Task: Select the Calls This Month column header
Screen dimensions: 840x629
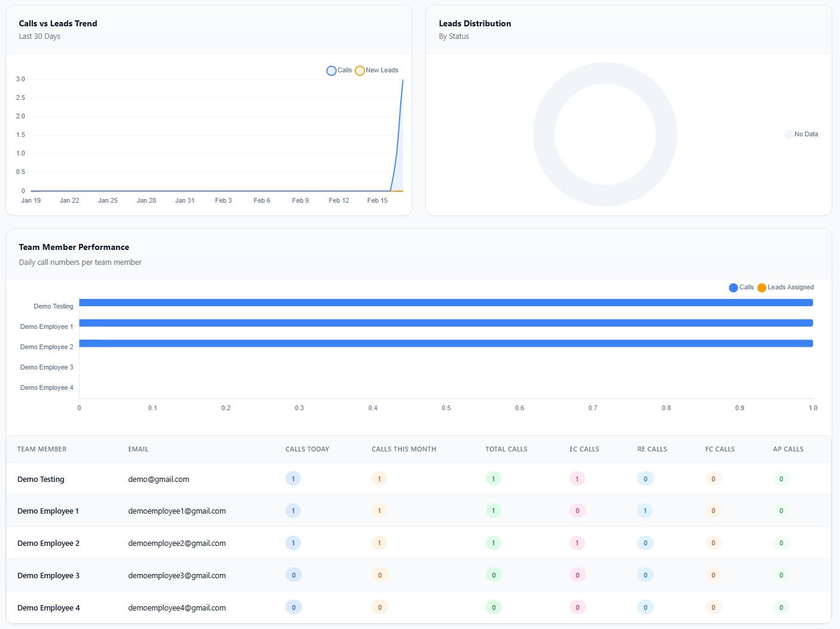Action: click(404, 449)
